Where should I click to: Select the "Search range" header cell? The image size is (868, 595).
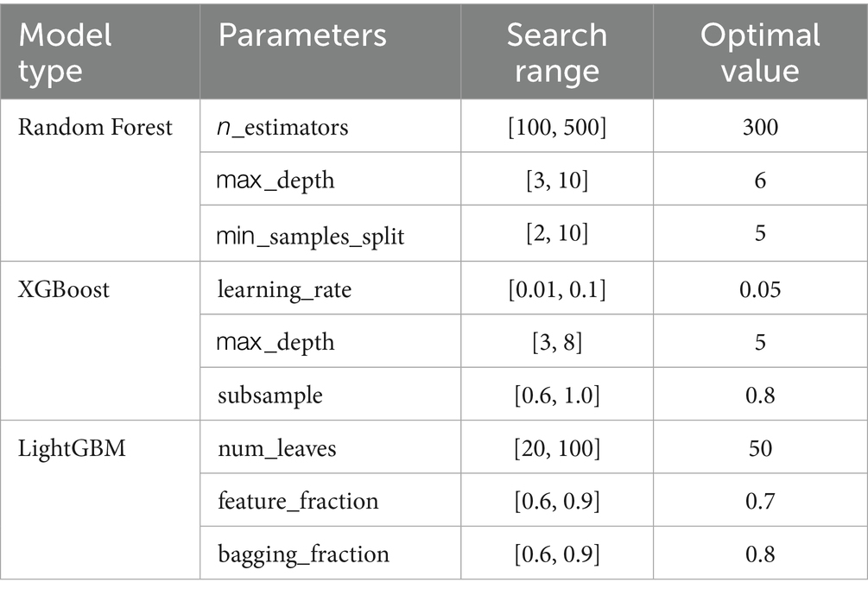556,52
